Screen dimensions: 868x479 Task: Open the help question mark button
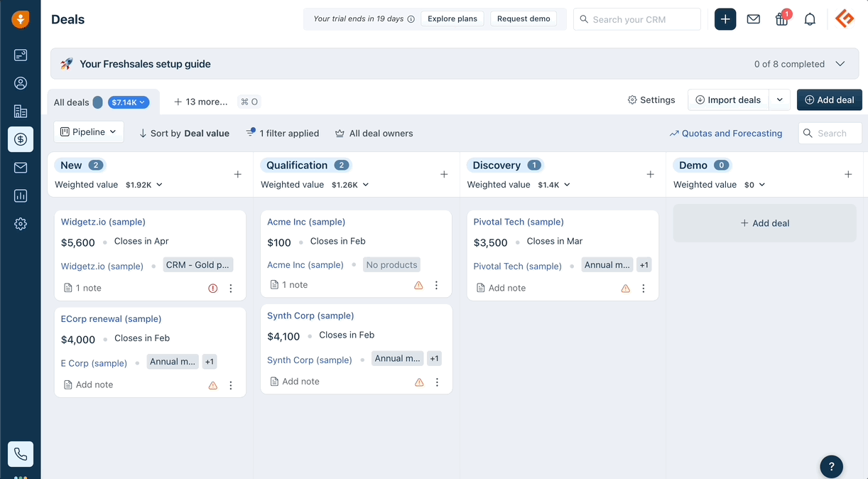coord(832,466)
